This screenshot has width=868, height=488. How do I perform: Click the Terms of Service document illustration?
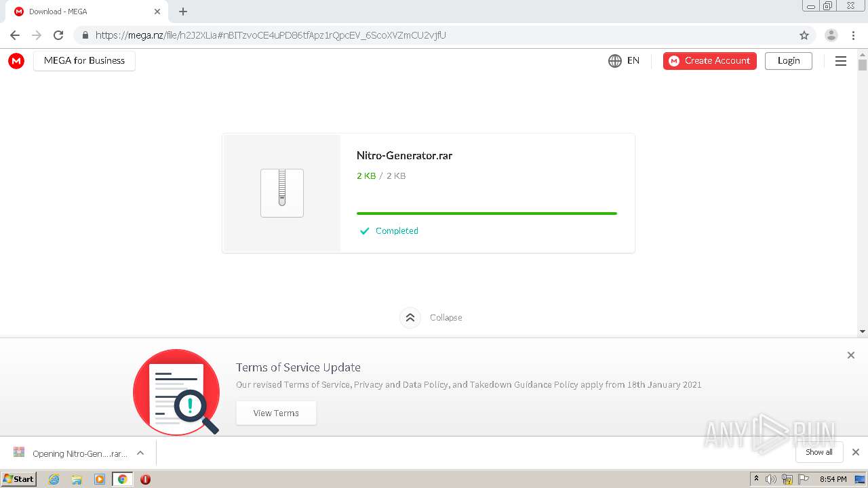tap(176, 392)
